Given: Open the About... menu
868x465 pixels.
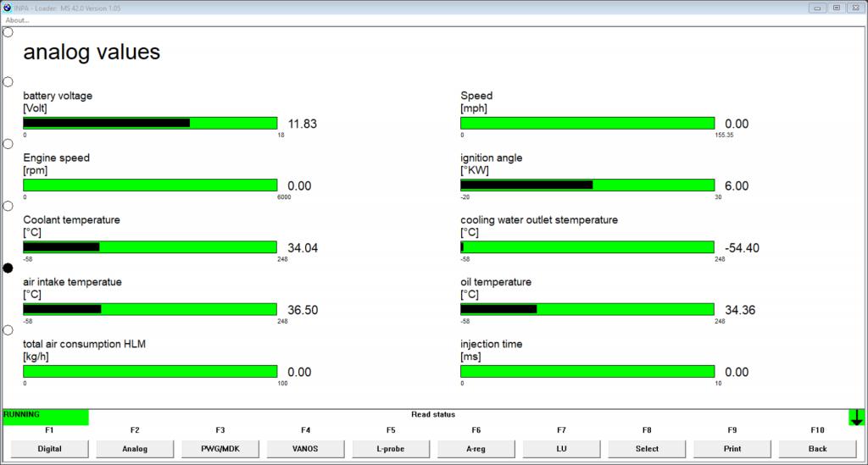Looking at the screenshot, I should point(17,20).
